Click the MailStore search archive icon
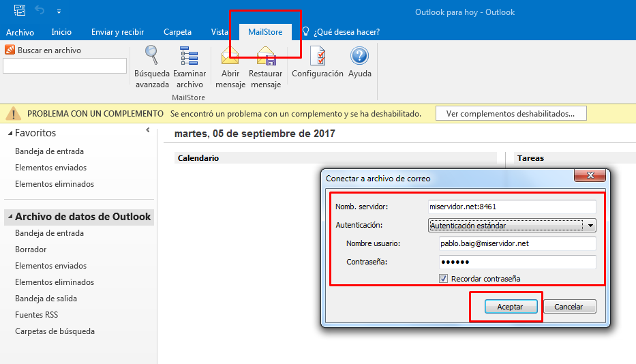The width and height of the screenshot is (636, 364). coord(10,50)
